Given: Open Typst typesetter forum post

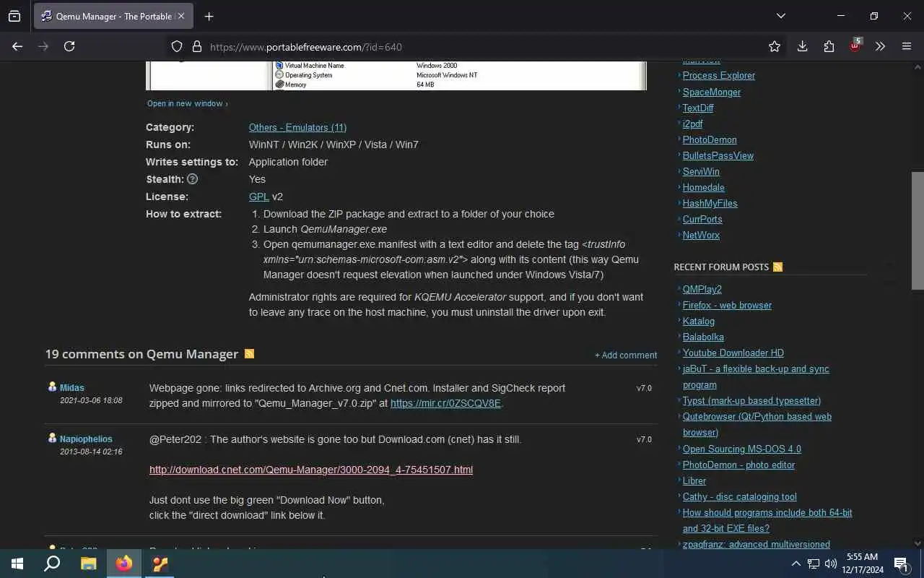Looking at the screenshot, I should (x=751, y=400).
